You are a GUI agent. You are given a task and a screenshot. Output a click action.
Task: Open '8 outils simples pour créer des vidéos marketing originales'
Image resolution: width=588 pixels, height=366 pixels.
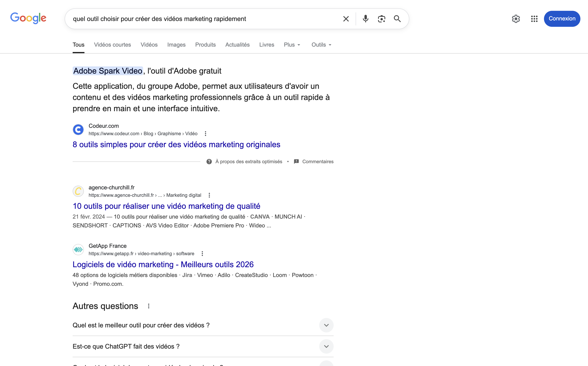[x=176, y=145]
